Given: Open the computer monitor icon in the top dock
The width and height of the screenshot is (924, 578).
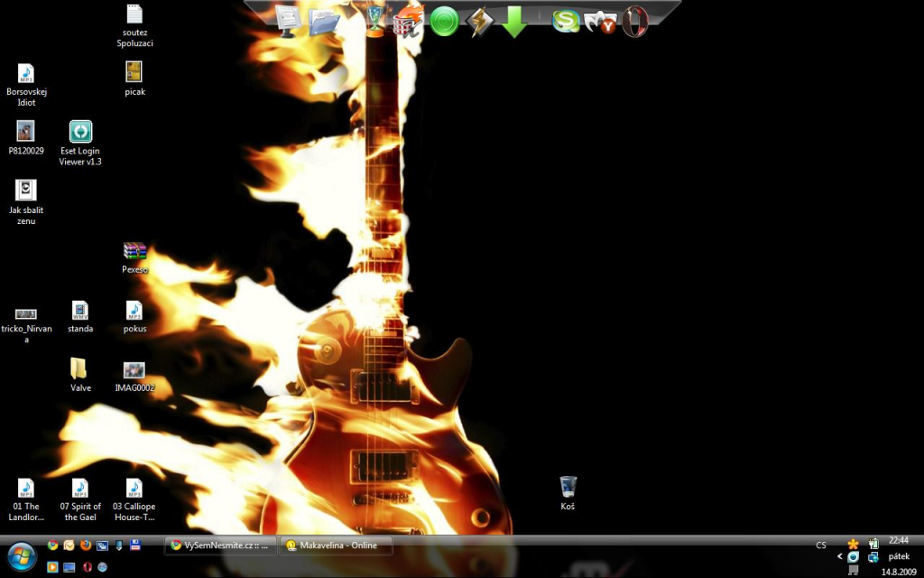Looking at the screenshot, I should 288,23.
